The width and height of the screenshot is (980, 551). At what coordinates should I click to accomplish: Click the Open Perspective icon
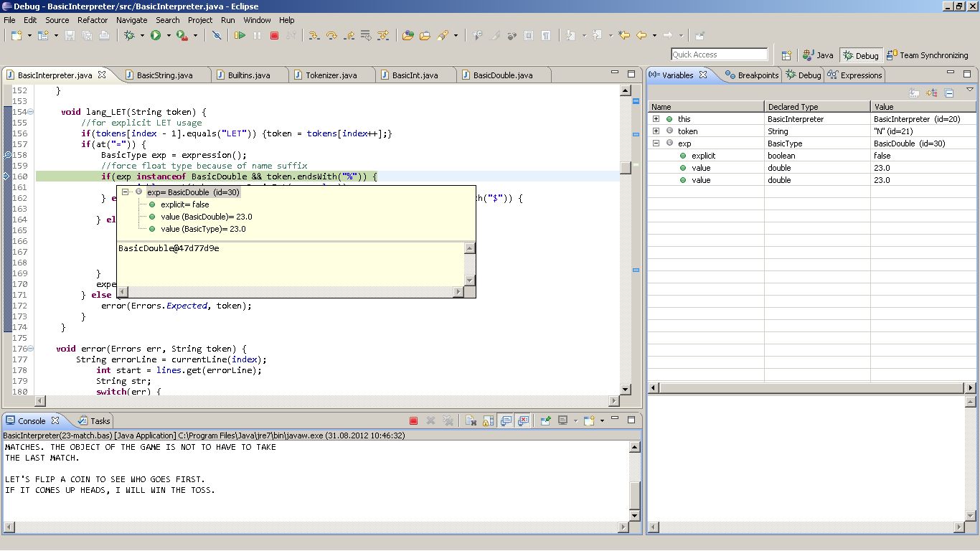786,55
